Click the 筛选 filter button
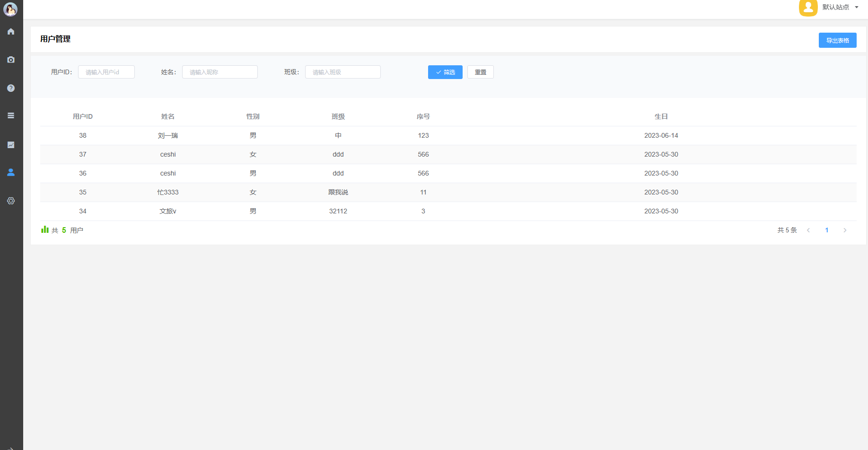Viewport: 868px width, 450px height. pos(445,72)
